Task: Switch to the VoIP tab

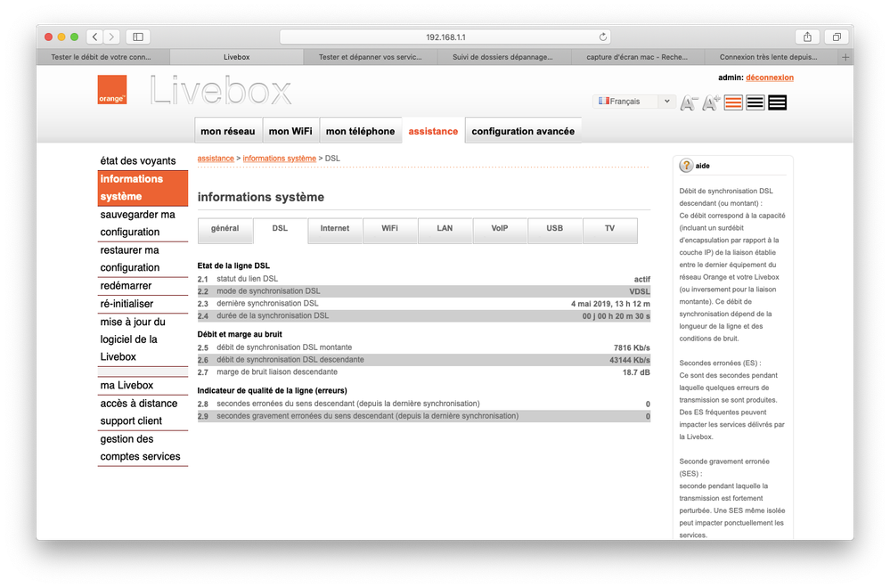Action: coord(500,229)
